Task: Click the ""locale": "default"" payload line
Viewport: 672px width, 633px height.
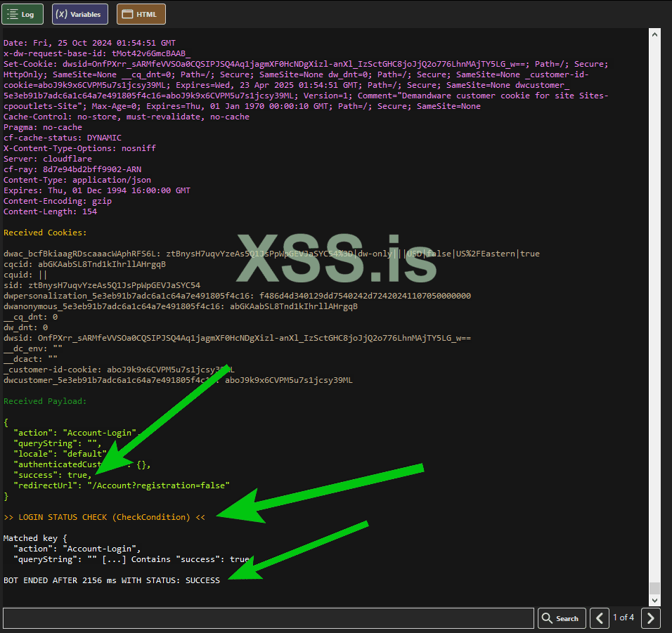Action: coord(60,454)
